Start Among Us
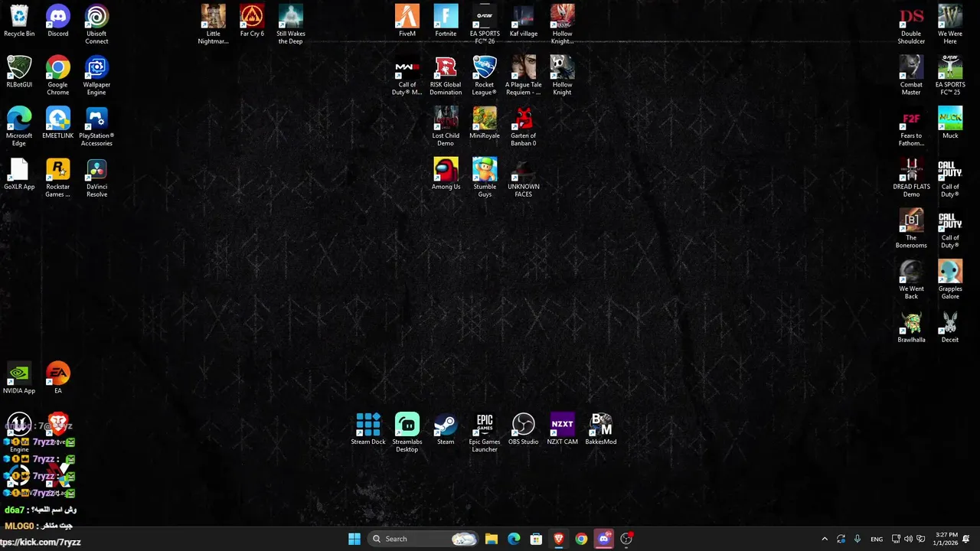Image resolution: width=980 pixels, height=551 pixels. pos(446,174)
